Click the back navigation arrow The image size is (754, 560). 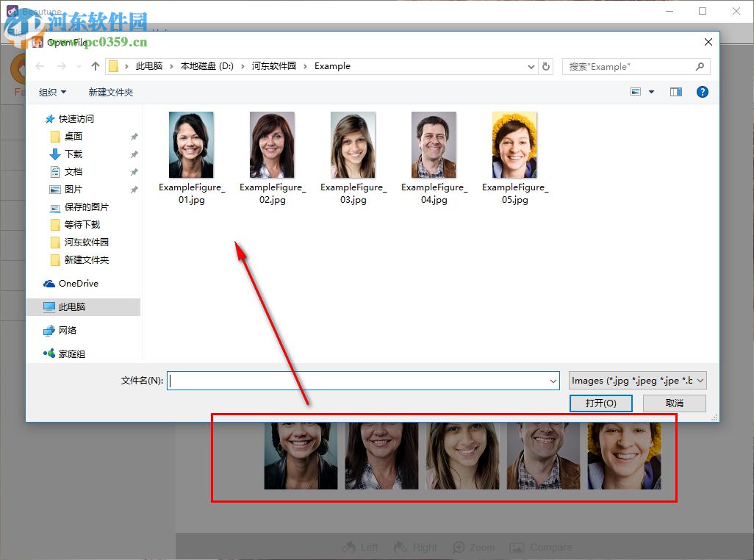coord(40,66)
